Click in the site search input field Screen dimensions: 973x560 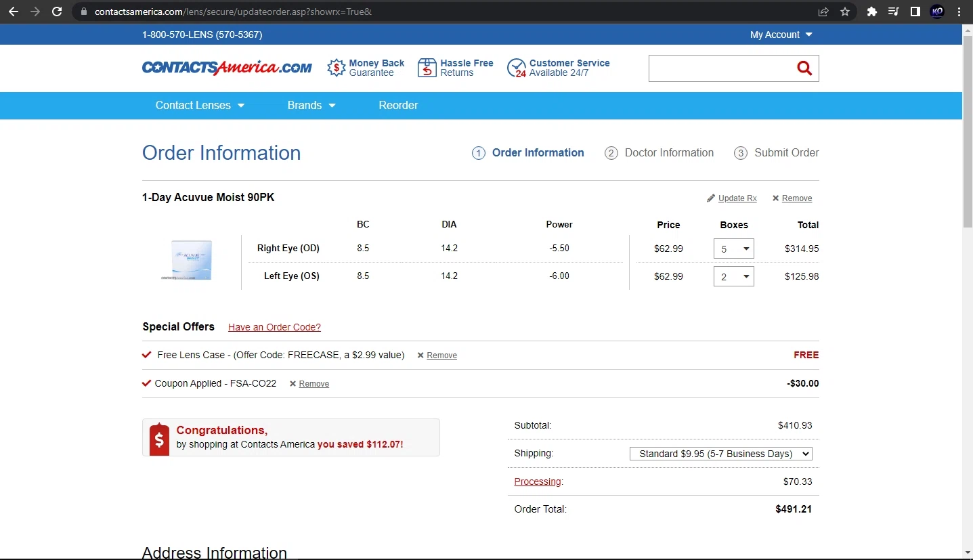click(720, 68)
